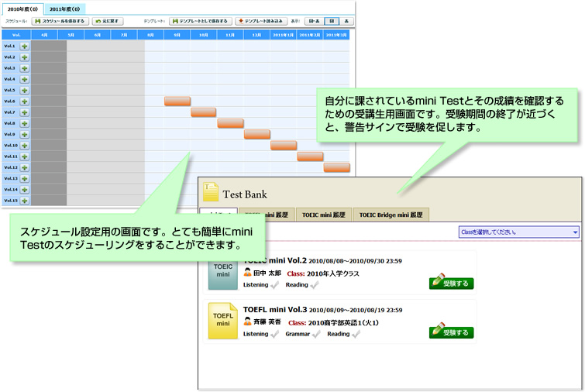The height and width of the screenshot is (392, 585).
Task: Click TOEIC mini Listening check mark
Action: [x=274, y=285]
